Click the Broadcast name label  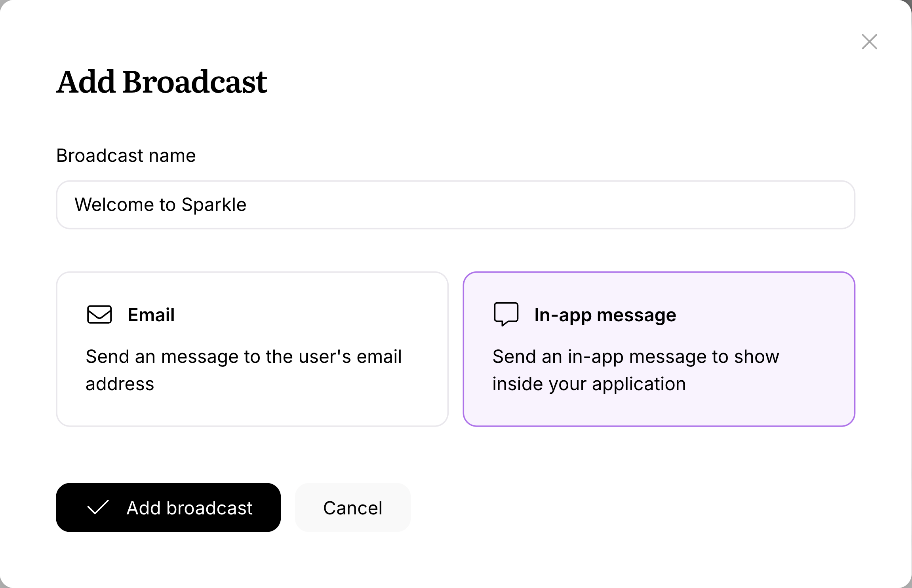pyautogui.click(x=126, y=156)
